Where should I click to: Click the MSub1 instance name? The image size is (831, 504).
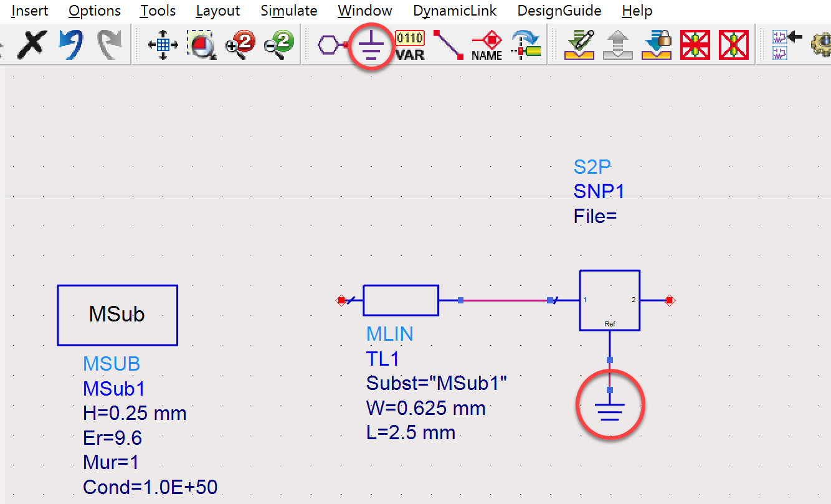(114, 389)
